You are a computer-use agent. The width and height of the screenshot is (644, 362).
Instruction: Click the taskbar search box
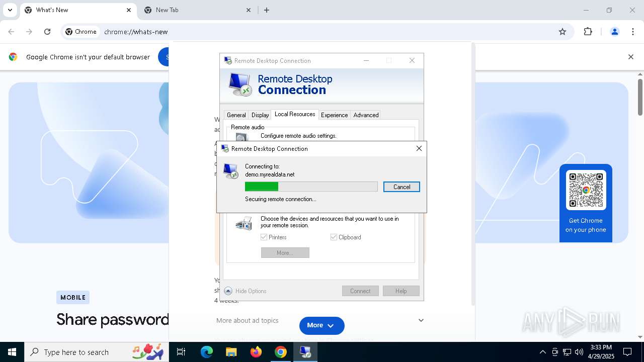coord(97,352)
